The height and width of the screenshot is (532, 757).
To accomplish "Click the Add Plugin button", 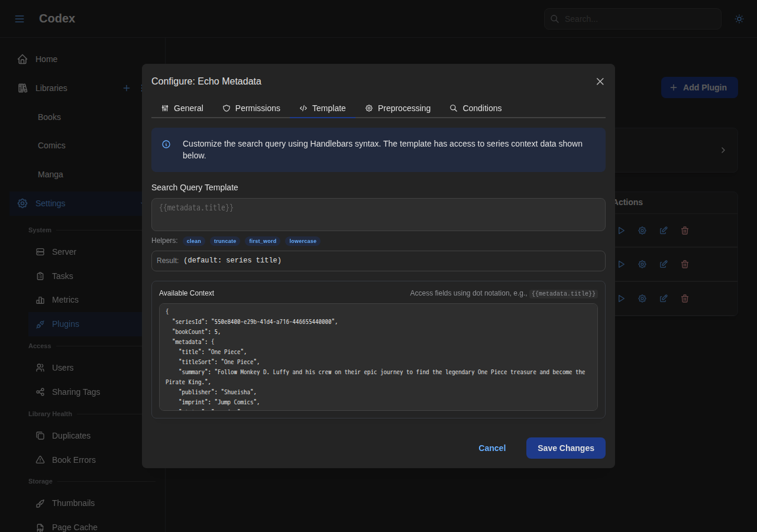I will pos(699,87).
